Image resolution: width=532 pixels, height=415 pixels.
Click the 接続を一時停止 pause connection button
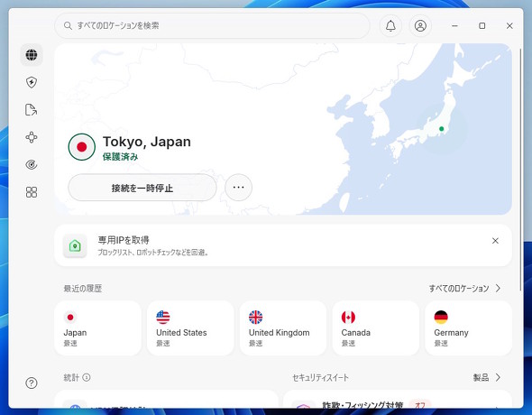click(142, 188)
